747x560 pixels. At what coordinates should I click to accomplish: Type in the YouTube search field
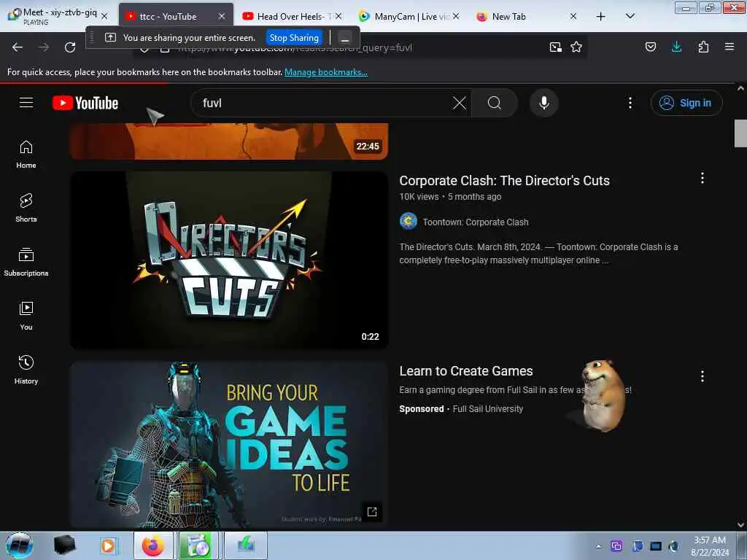pyautogui.click(x=324, y=103)
